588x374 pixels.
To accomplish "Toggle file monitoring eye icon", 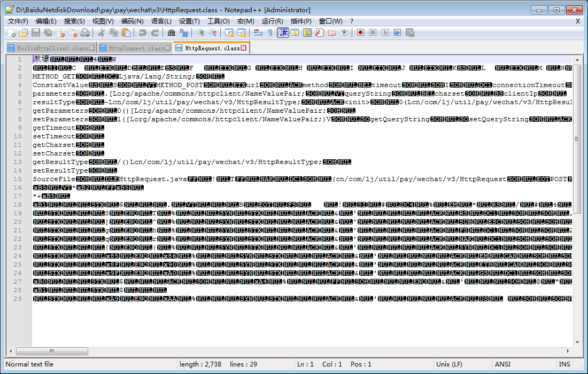I will [344, 33].
